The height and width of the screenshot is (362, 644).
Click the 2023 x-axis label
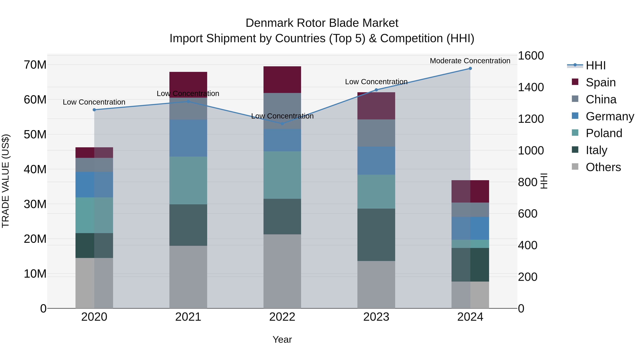tap(376, 317)
